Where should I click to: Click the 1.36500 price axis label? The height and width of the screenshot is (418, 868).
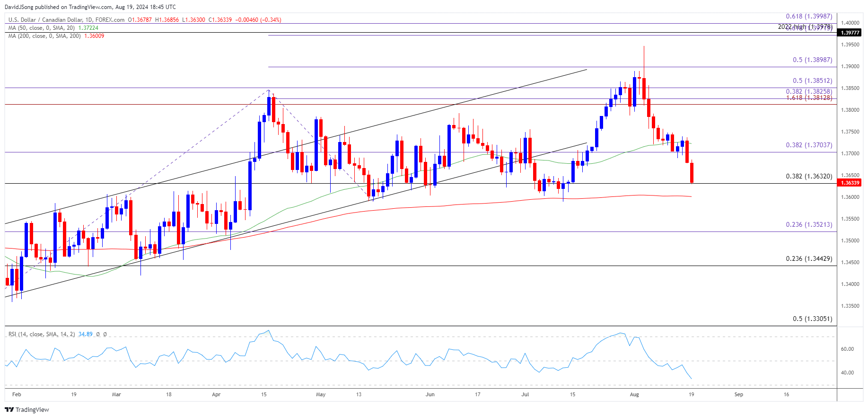(850, 175)
